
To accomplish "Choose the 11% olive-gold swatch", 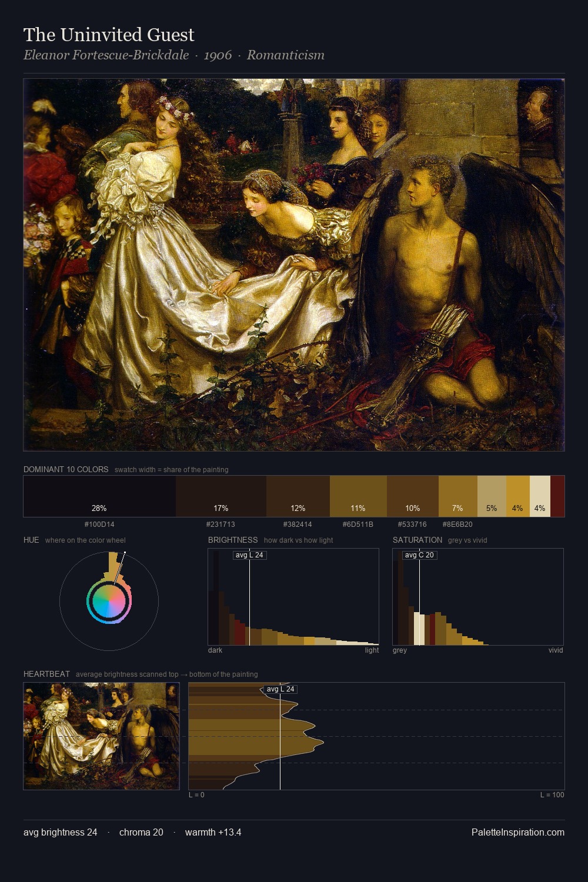I will tap(358, 496).
